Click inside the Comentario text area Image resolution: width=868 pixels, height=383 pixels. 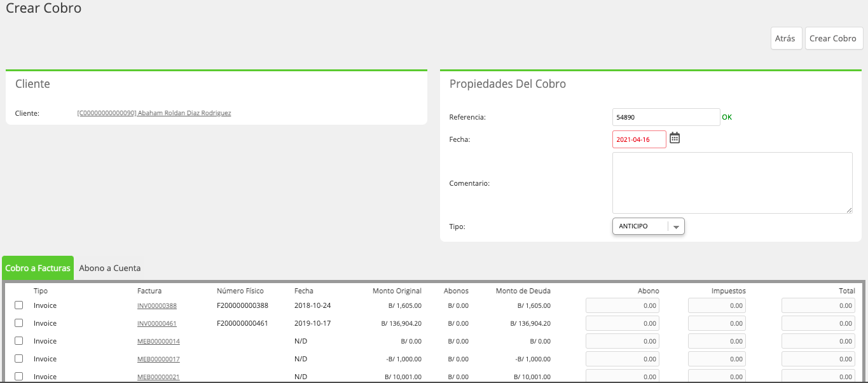tap(732, 183)
